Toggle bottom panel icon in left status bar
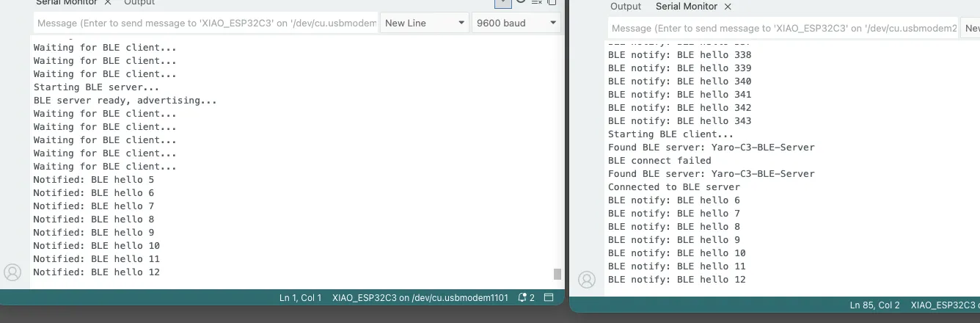980x323 pixels. click(550, 298)
